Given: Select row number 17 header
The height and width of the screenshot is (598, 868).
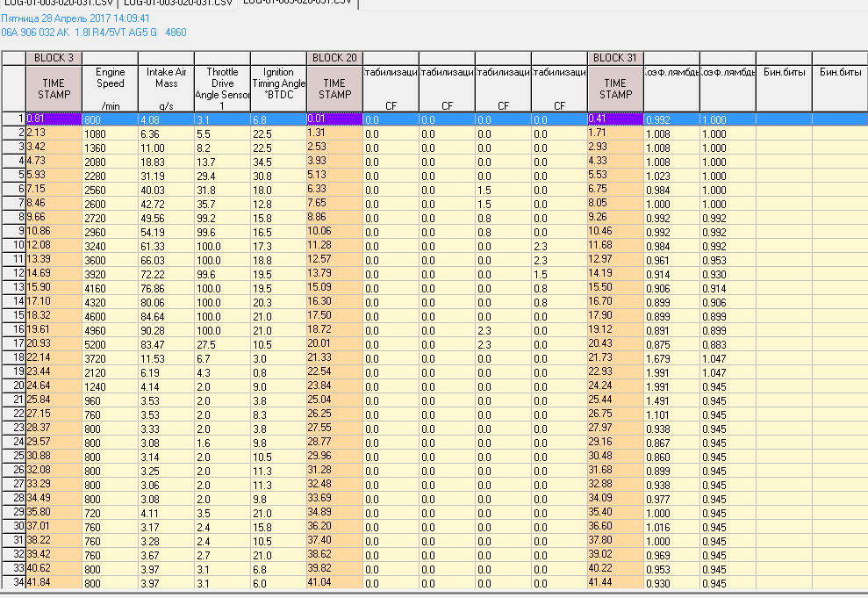Looking at the screenshot, I should pos(13,342).
